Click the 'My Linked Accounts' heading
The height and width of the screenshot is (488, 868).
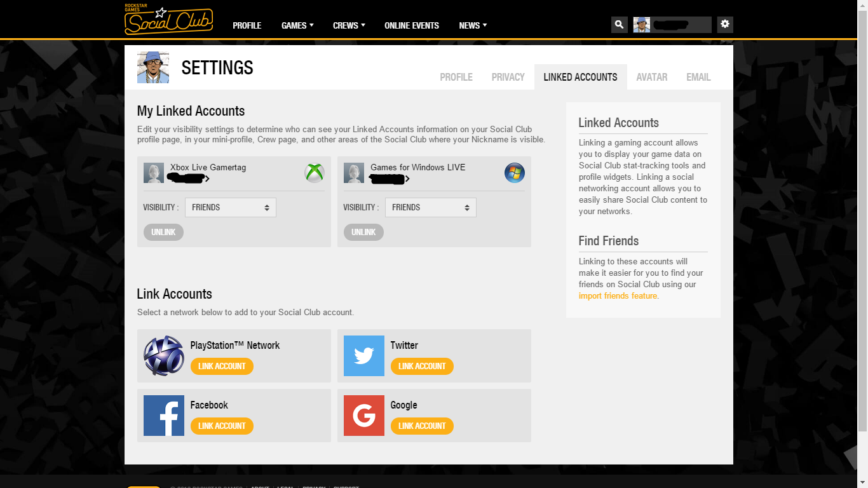tap(191, 111)
